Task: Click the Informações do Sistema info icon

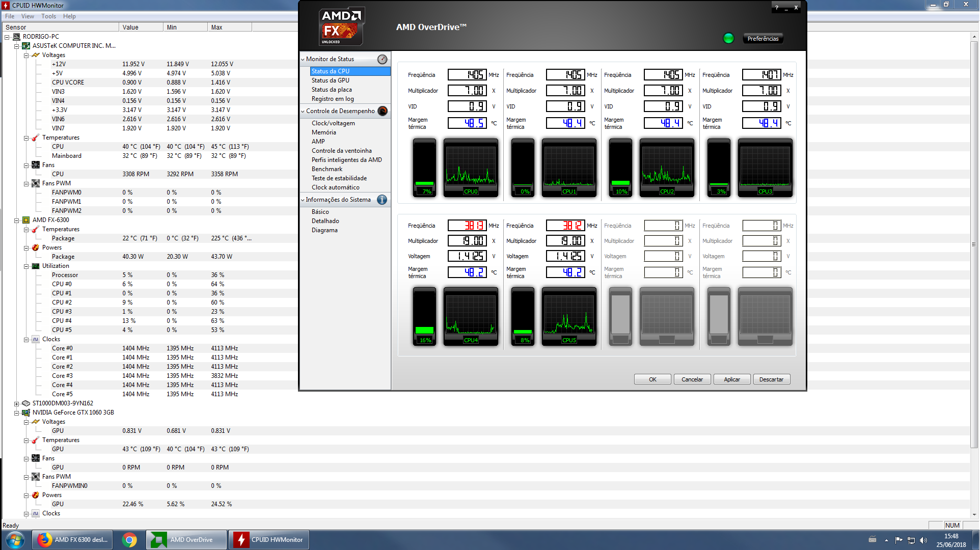Action: [x=382, y=200]
